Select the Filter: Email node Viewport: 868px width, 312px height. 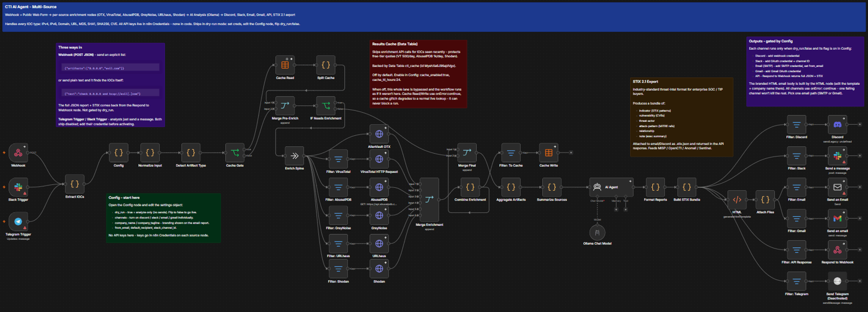(x=796, y=187)
